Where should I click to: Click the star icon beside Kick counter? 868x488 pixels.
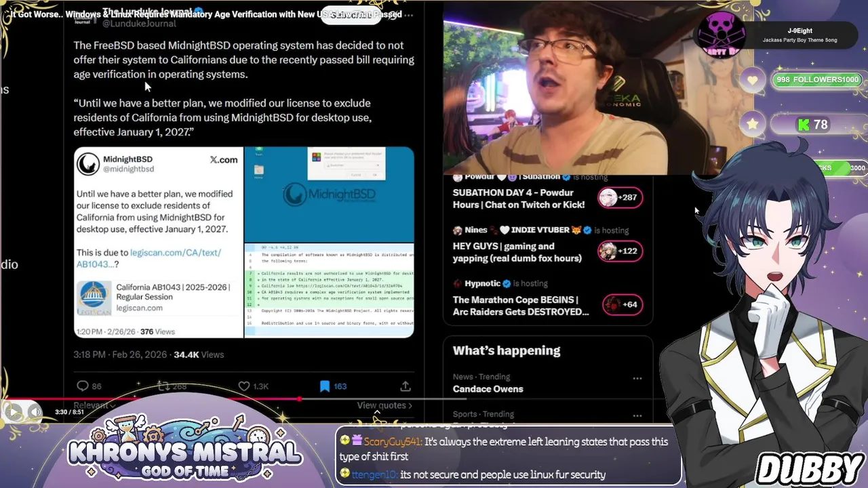[x=753, y=125]
